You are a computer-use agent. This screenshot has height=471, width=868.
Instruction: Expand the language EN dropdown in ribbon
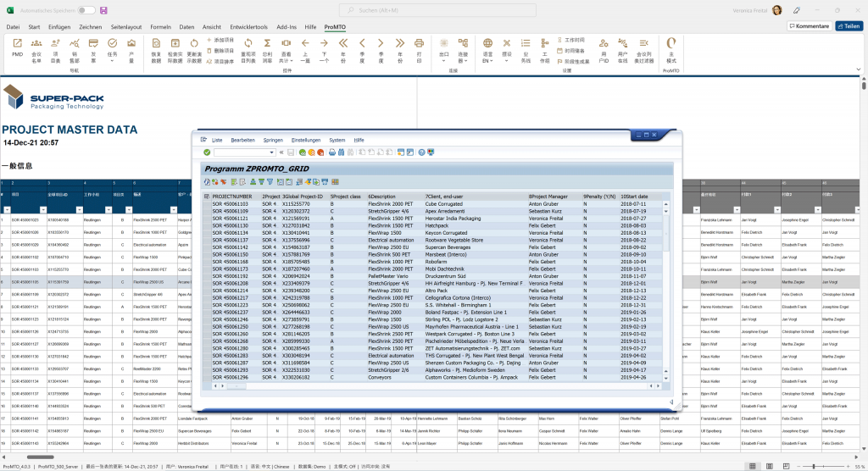pos(488,61)
